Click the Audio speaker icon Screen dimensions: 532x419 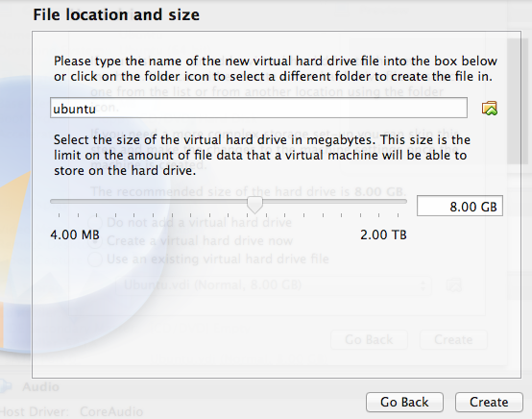6,386
